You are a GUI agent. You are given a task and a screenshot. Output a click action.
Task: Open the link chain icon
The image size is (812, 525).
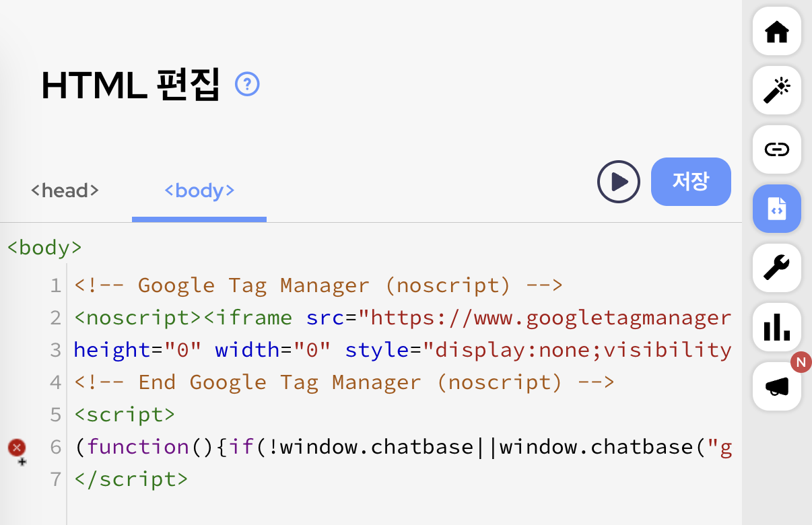pos(777,149)
